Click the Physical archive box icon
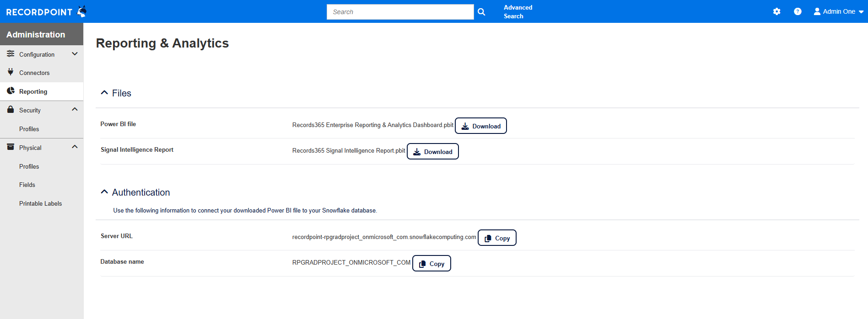The width and height of the screenshot is (868, 319). point(11,147)
